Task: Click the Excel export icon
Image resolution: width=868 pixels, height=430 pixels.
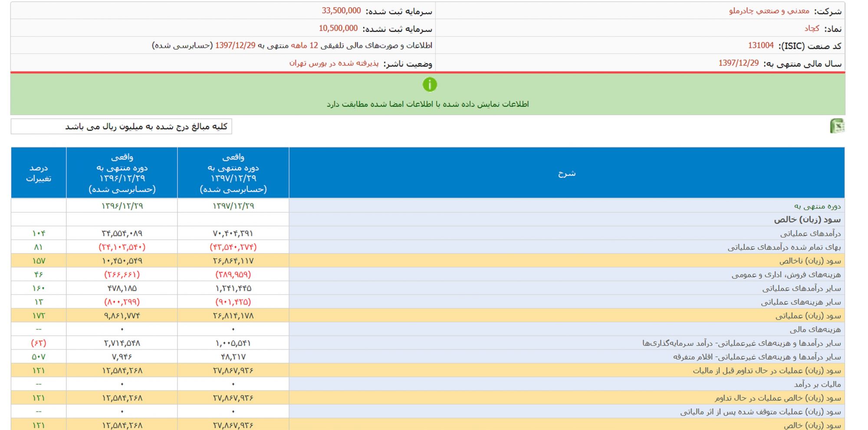Action: 837,126
